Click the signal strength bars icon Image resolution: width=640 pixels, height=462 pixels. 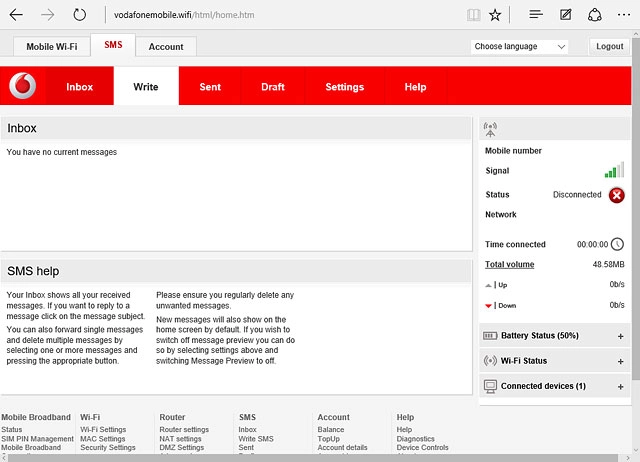pos(614,171)
